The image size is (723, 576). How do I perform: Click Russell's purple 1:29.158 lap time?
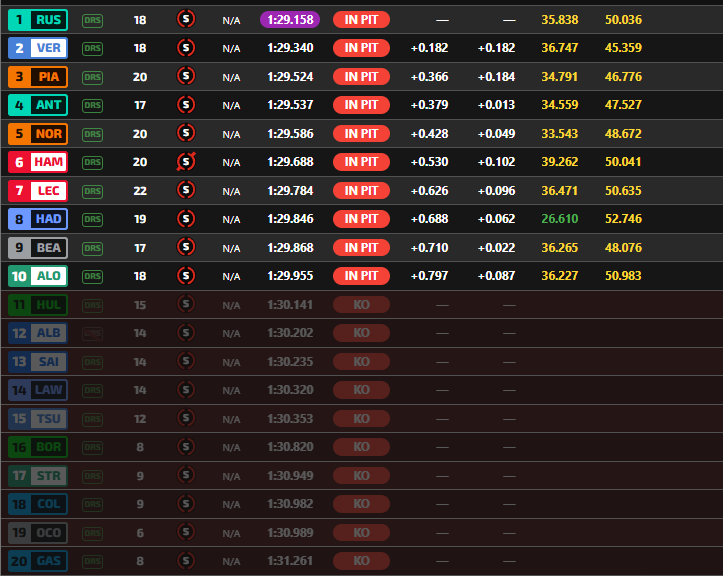[x=290, y=19]
